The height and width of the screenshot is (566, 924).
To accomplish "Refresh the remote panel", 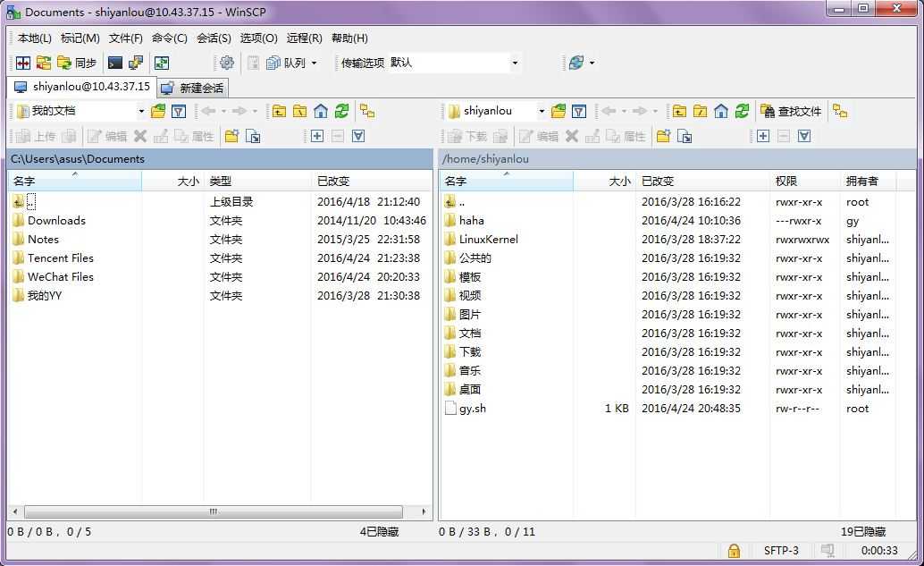I will pyautogui.click(x=742, y=111).
